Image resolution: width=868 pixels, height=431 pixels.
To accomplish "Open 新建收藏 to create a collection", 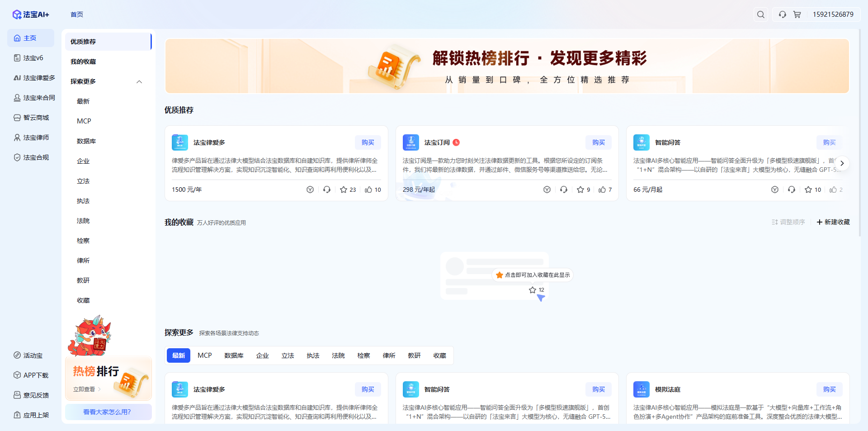I will click(x=833, y=222).
